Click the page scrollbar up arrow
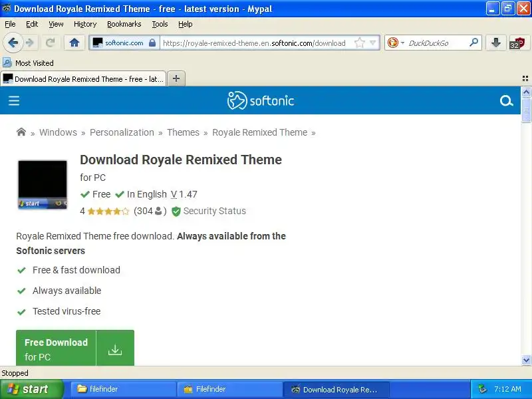Viewport: 532px width, 399px height. (x=526, y=92)
